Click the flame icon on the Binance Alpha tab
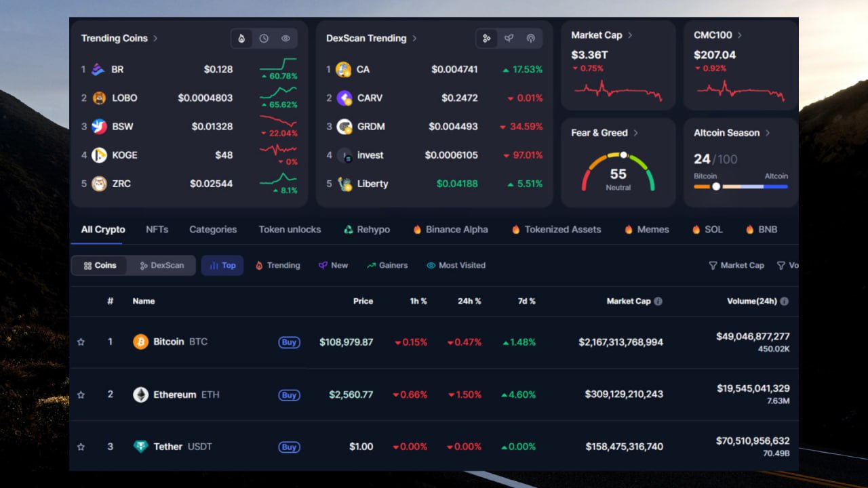 point(417,229)
